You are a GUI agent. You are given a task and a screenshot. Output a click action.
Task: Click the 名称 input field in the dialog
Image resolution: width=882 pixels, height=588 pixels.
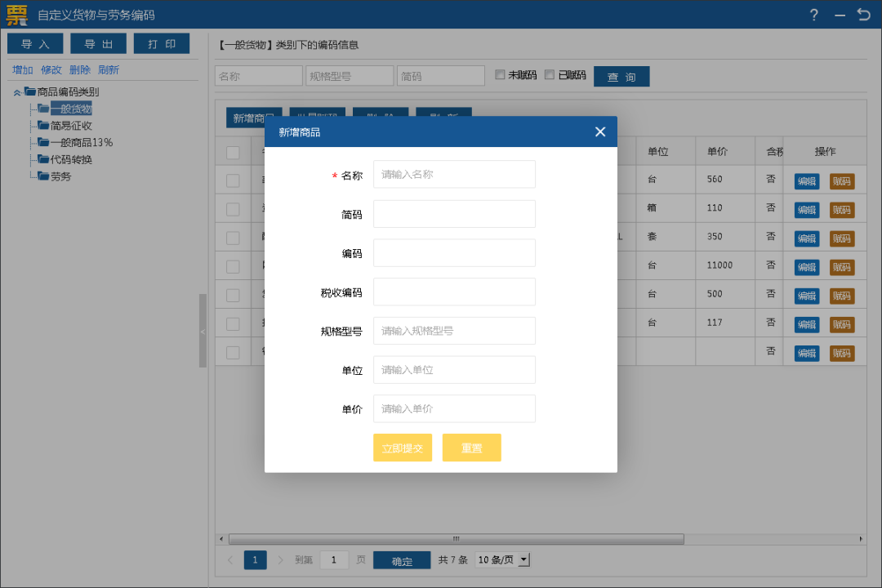click(454, 174)
